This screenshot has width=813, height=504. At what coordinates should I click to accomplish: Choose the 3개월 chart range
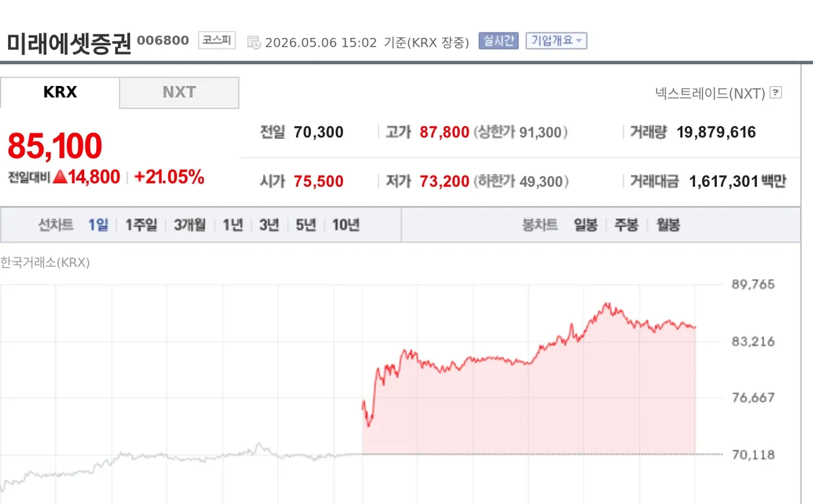tap(190, 225)
